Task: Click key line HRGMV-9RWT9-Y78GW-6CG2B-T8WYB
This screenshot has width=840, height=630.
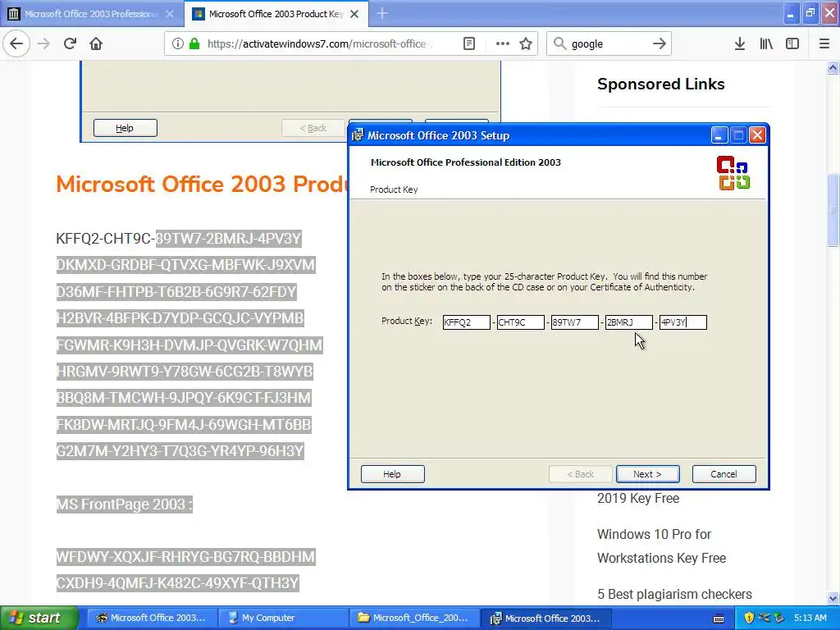Action: click(185, 372)
